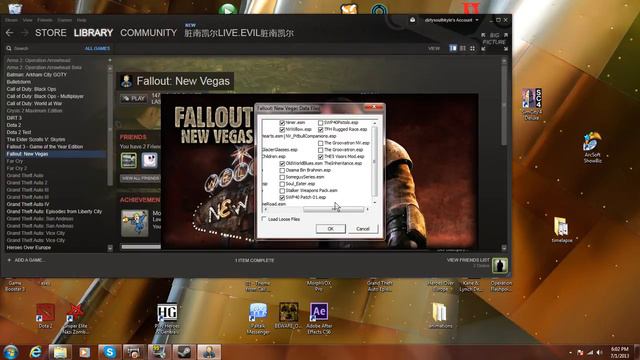Open the Steam menu
The width and height of the screenshot is (640, 360).
(x=11, y=20)
